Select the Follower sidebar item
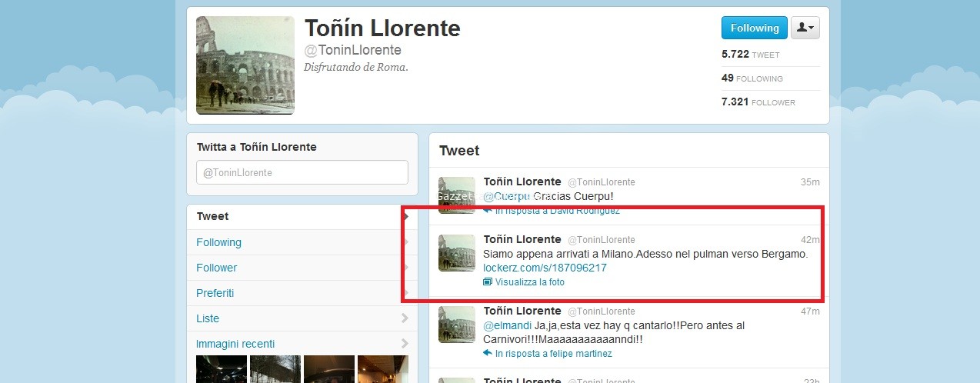This screenshot has width=980, height=383. 302,268
